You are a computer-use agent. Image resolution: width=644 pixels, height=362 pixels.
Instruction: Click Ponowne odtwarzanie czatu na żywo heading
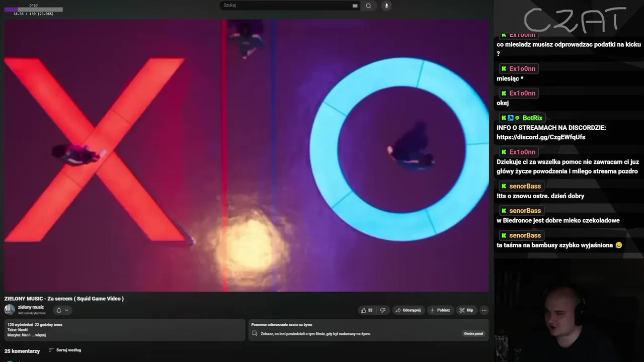click(282, 325)
